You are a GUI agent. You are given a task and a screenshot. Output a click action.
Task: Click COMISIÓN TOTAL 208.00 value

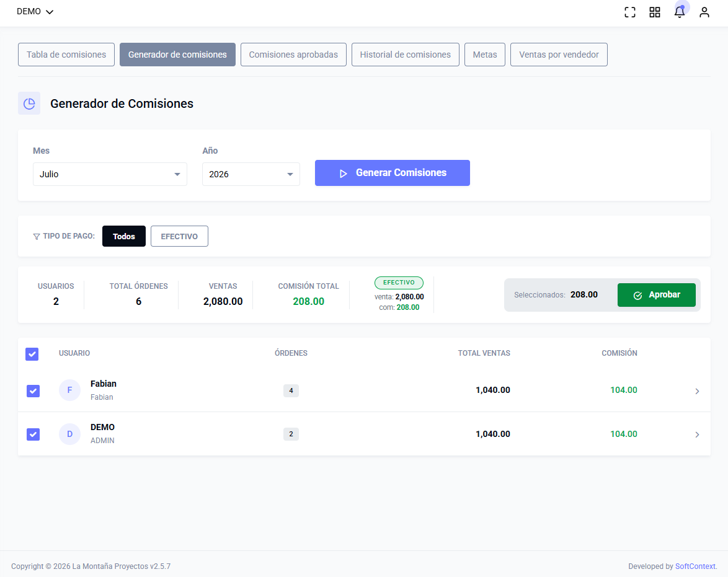pos(309,301)
